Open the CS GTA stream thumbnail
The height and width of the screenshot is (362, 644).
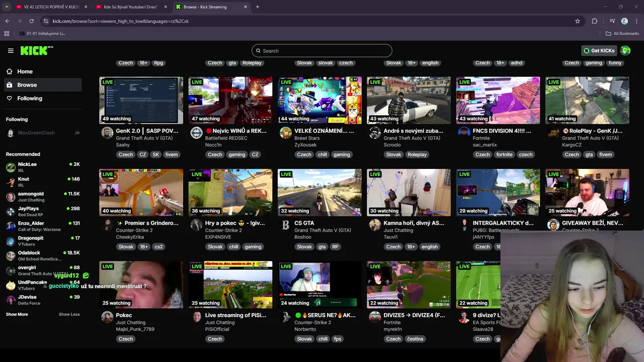click(319, 193)
